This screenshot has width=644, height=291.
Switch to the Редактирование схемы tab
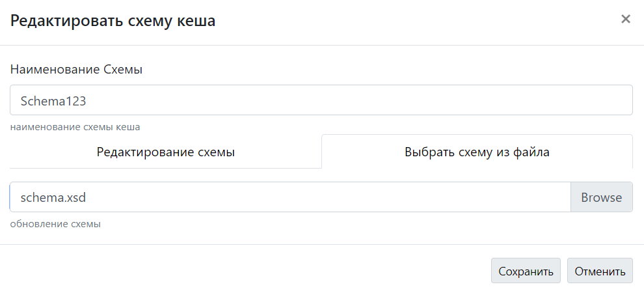pyautogui.click(x=165, y=152)
